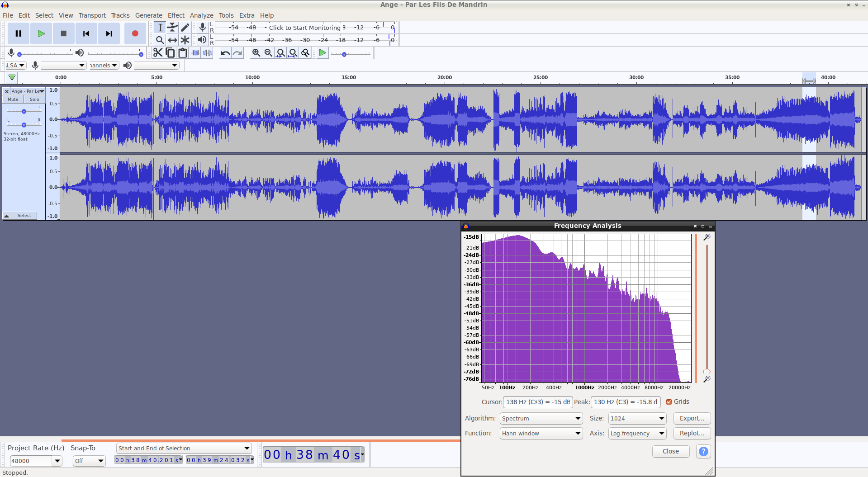The width and height of the screenshot is (868, 477).
Task: Open the Transport menu
Action: (x=92, y=15)
